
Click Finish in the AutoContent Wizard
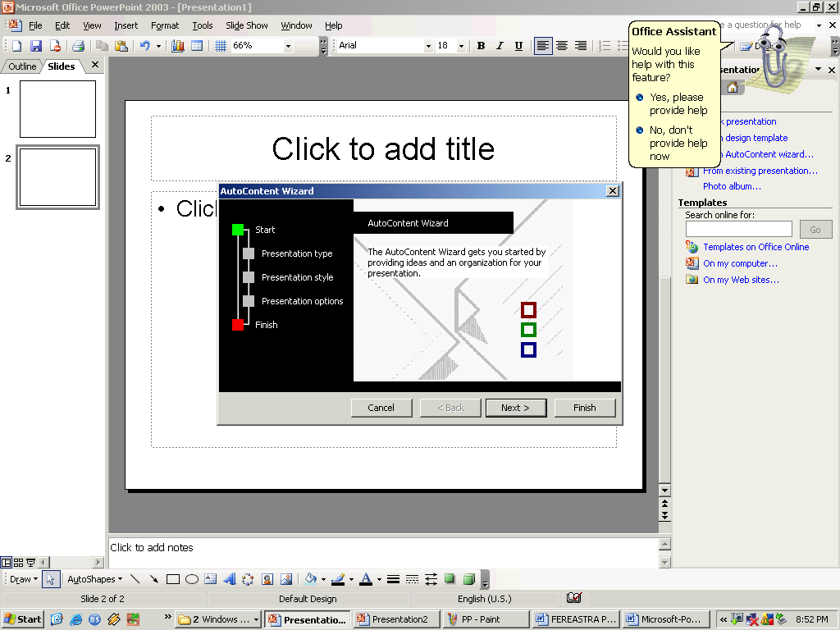(584, 408)
